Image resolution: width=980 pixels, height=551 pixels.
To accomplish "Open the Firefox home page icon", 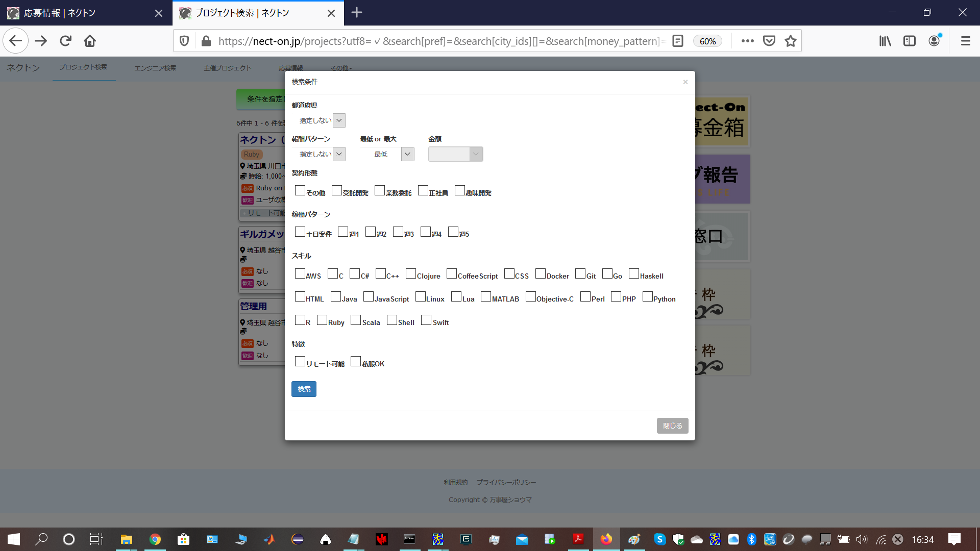I will 90,41.
